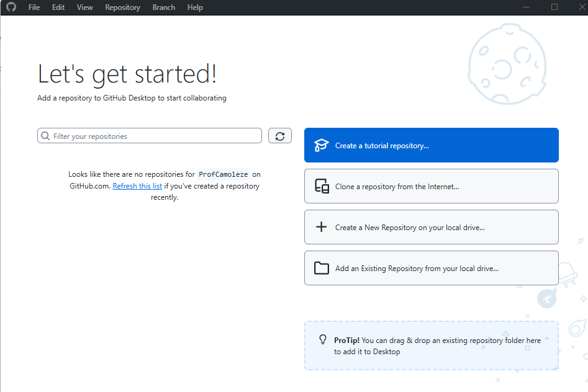This screenshot has height=392, width=588.
Task: Select "Create a tutorial repository..." button text
Action: coord(382,146)
